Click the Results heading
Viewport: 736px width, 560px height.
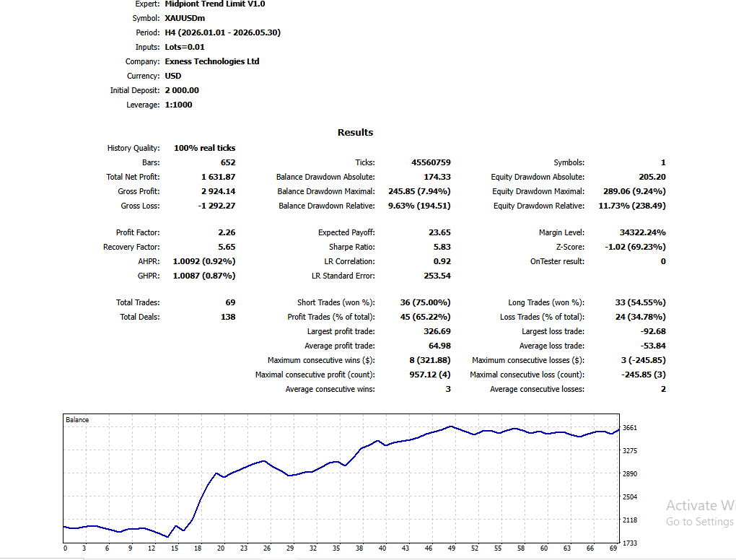(x=355, y=132)
